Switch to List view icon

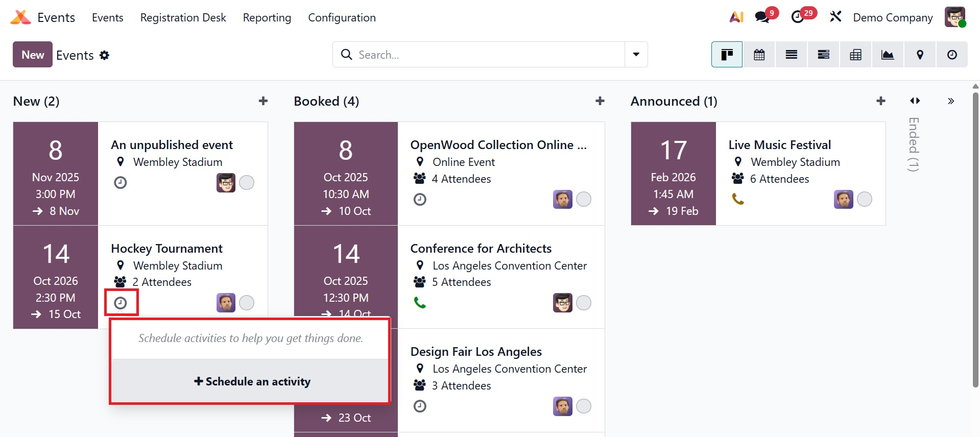pos(791,55)
